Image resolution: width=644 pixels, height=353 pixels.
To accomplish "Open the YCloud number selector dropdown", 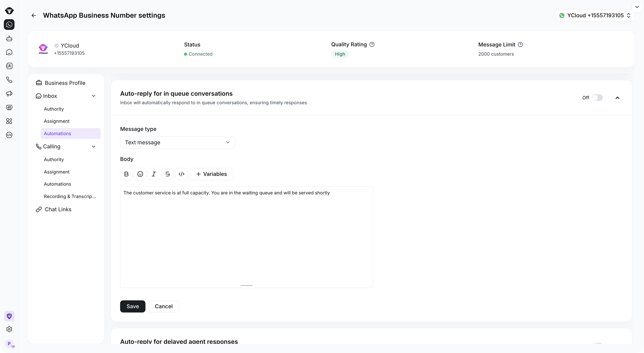I will tap(595, 16).
